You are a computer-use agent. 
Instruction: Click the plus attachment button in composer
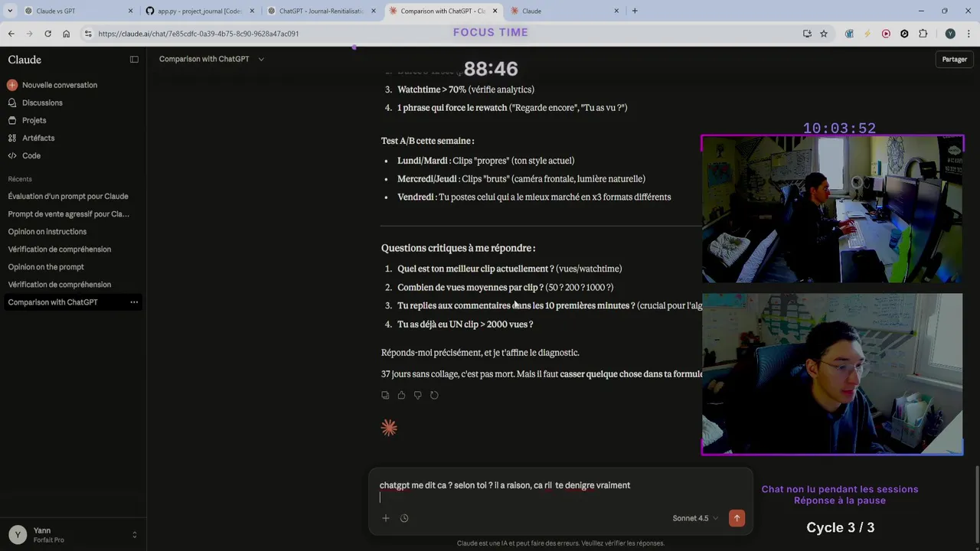[386, 518]
